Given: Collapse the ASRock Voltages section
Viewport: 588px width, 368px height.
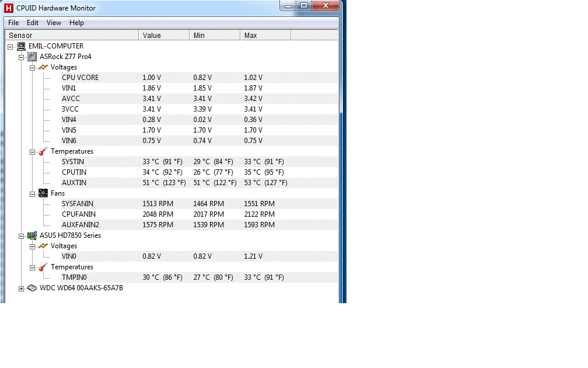Looking at the screenshot, I should click(x=32, y=68).
